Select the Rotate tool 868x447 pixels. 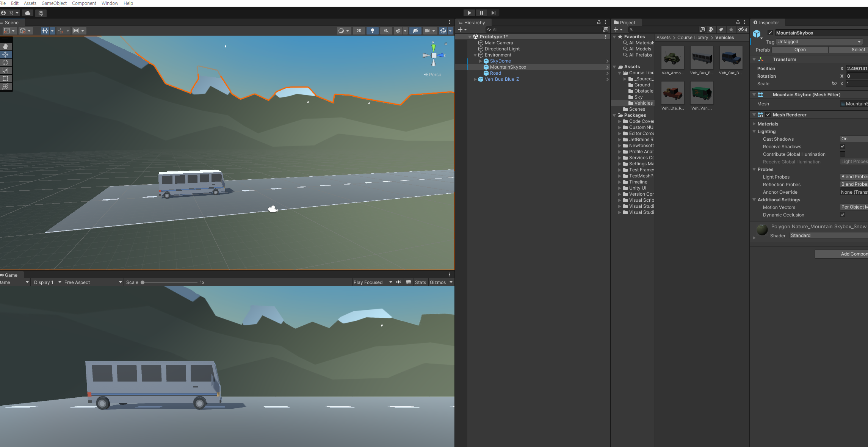[5, 63]
